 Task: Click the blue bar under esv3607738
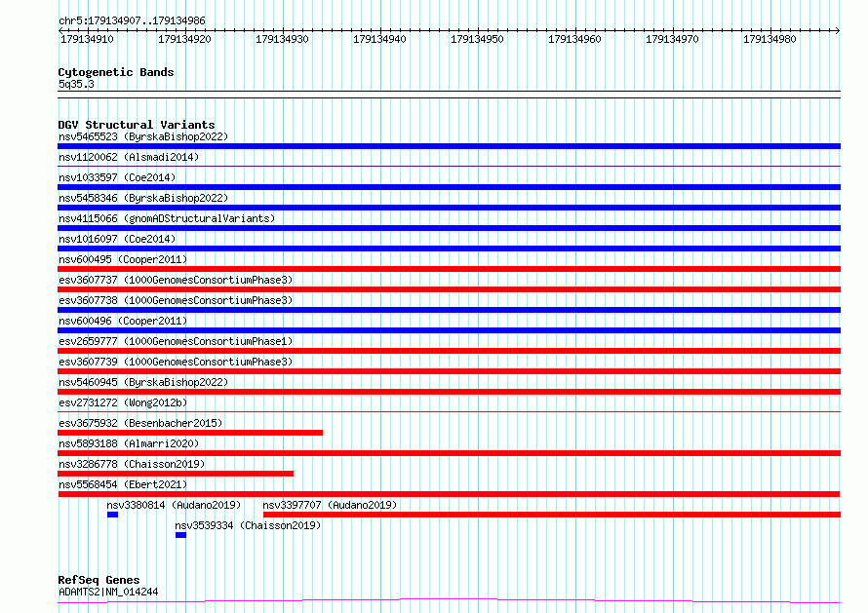click(449, 310)
